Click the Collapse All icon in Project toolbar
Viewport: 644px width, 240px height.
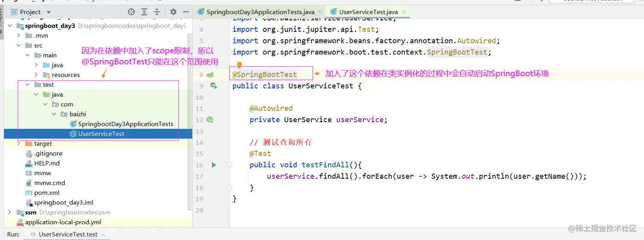[x=157, y=12]
